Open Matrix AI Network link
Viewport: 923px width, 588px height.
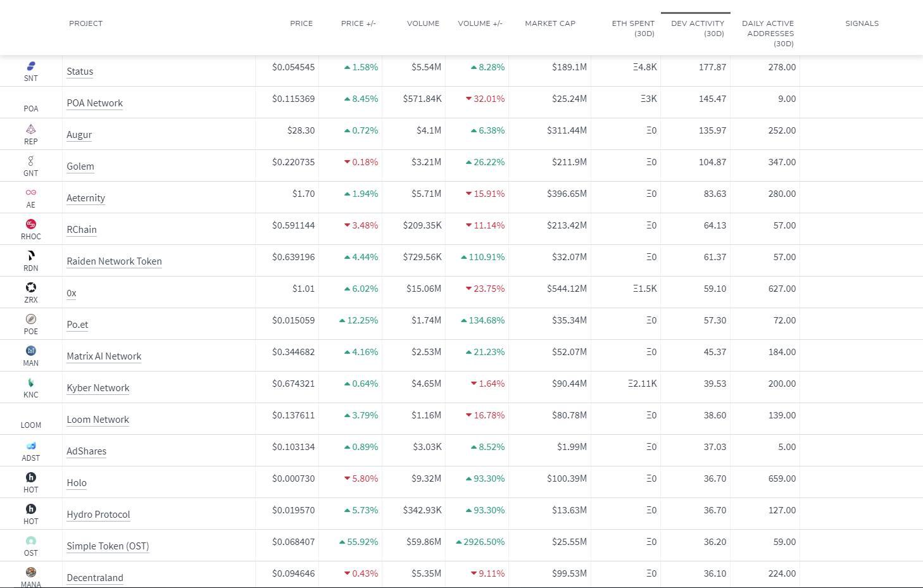click(x=104, y=356)
